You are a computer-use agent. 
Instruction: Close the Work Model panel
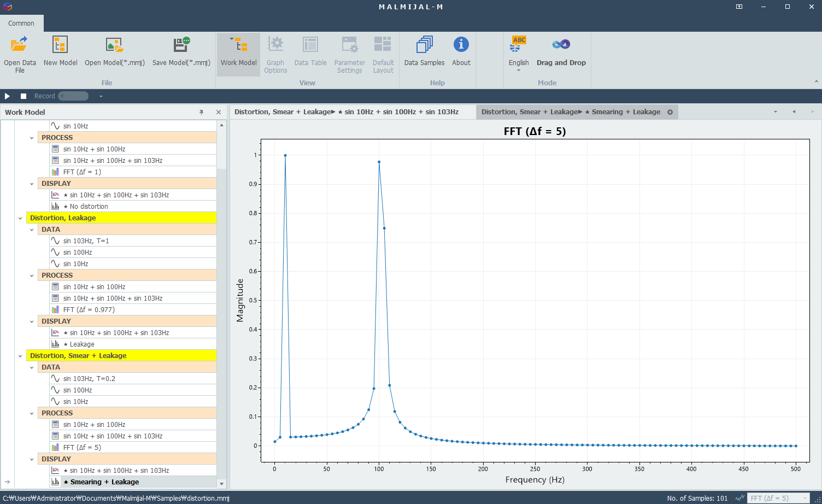point(219,112)
